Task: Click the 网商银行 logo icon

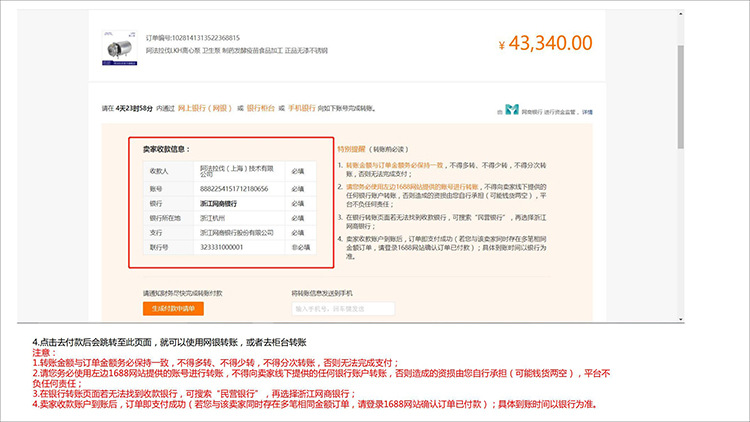Action: point(512,110)
